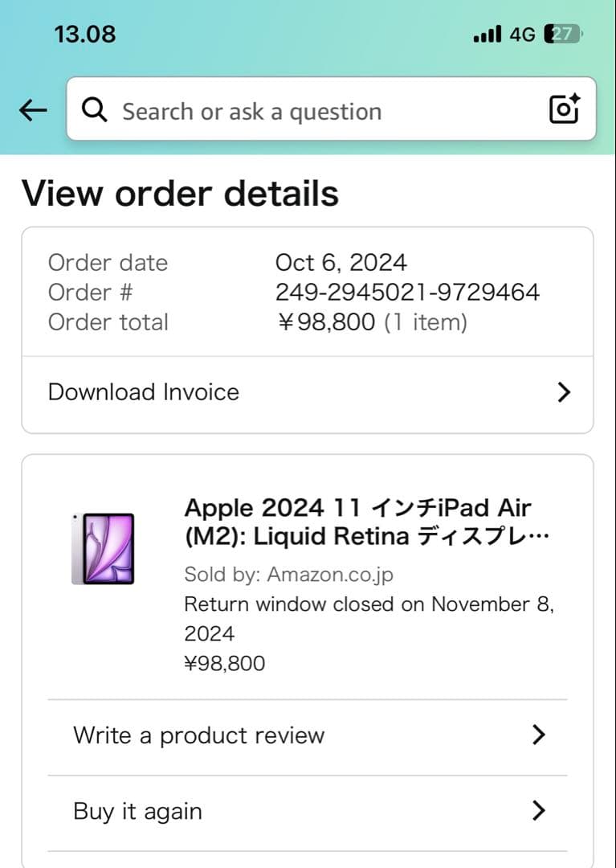Select Buy it again
Screen dimensions: 616x868
pos(137,811)
